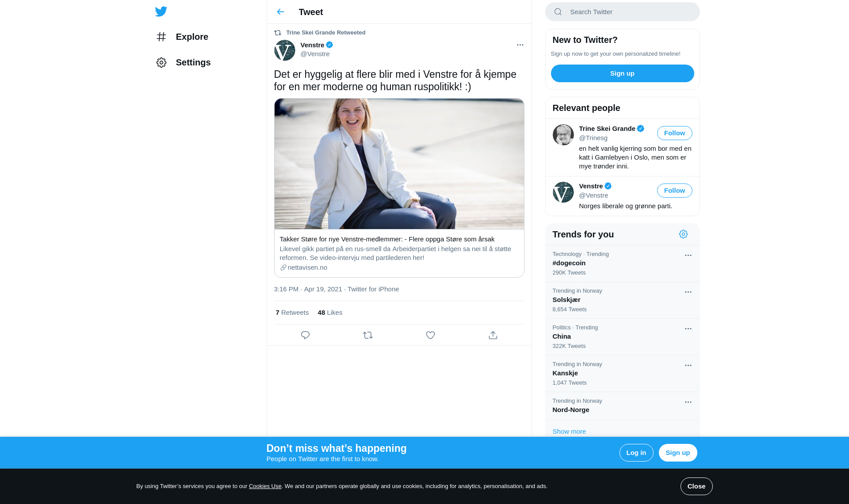849x504 pixels.
Task: Open Trine Skei Grande profile name
Action: tap(607, 129)
